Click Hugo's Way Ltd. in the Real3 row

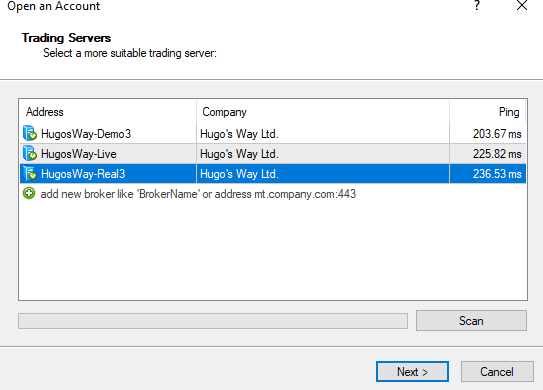click(x=239, y=174)
